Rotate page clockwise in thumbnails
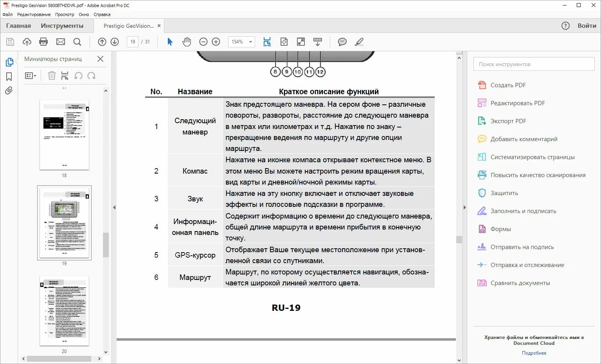Viewport: 601px width, 364px height. pos(92,75)
